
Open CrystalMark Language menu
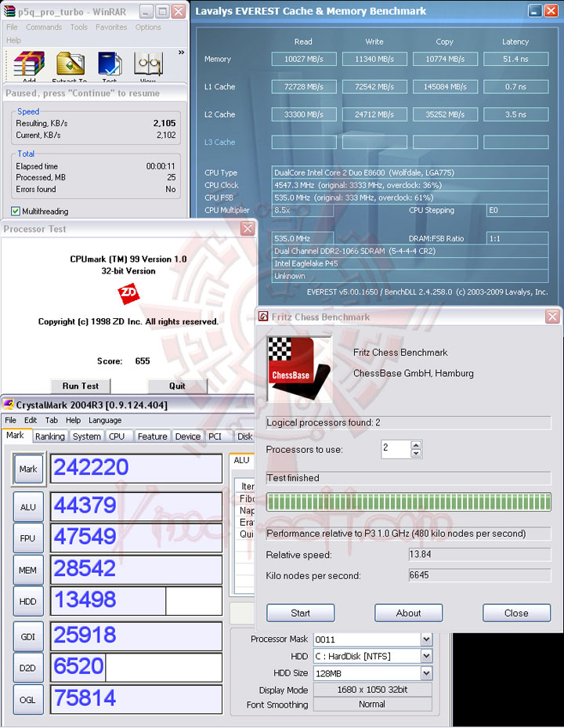[105, 420]
